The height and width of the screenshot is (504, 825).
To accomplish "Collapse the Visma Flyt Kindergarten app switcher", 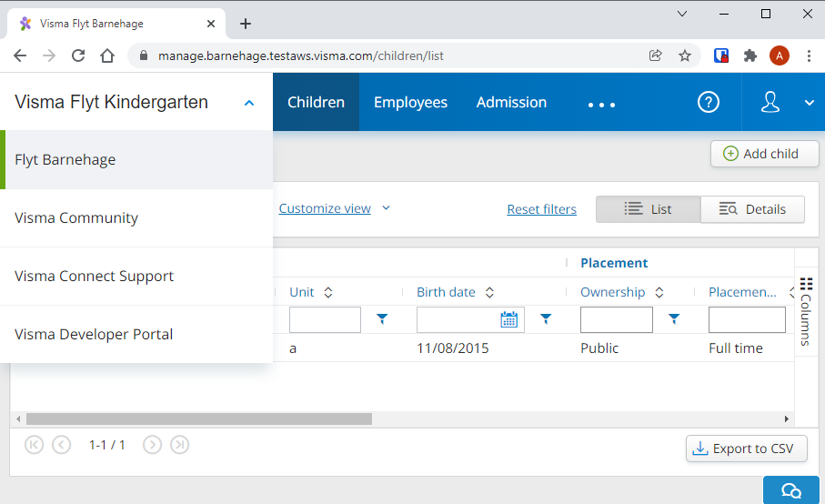I will (249, 103).
